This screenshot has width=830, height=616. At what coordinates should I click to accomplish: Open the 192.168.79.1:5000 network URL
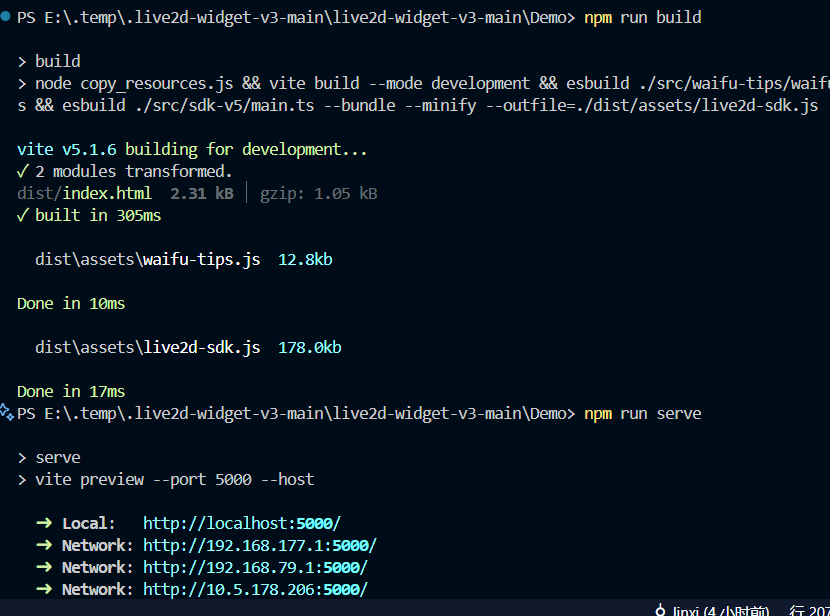pyautogui.click(x=255, y=568)
